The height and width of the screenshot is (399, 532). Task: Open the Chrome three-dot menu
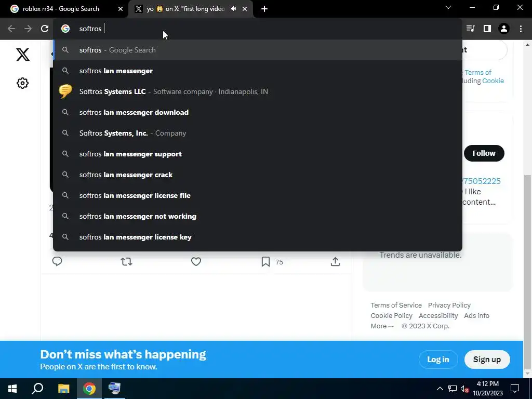pyautogui.click(x=521, y=29)
